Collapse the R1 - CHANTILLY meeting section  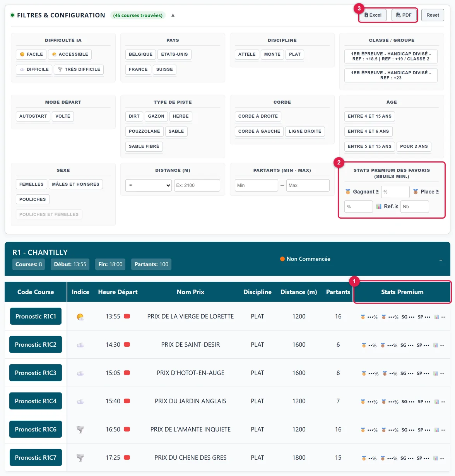click(x=441, y=260)
